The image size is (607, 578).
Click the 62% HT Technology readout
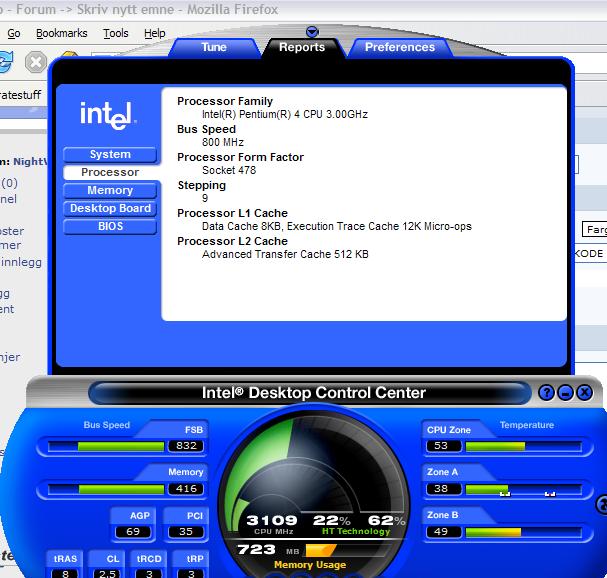(x=386, y=520)
